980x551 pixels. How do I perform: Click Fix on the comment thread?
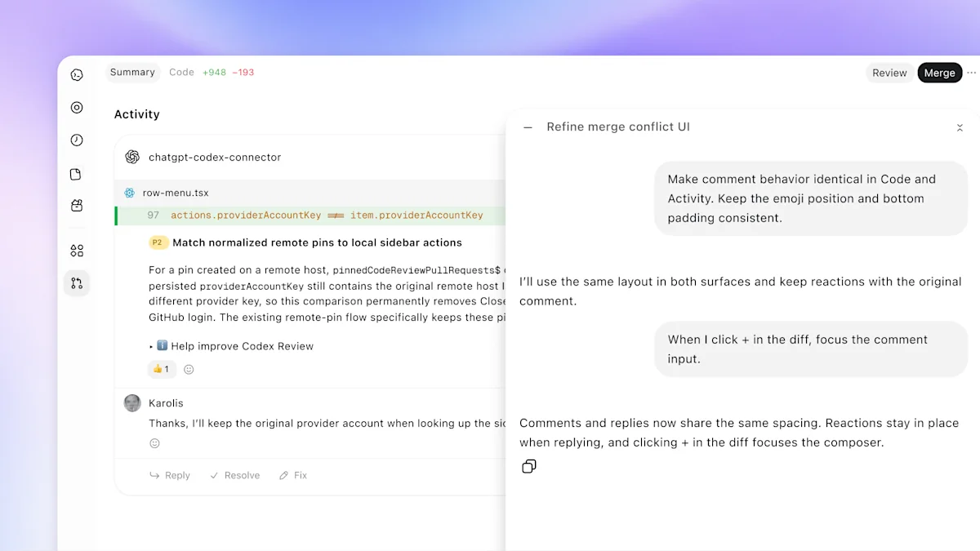pyautogui.click(x=293, y=475)
